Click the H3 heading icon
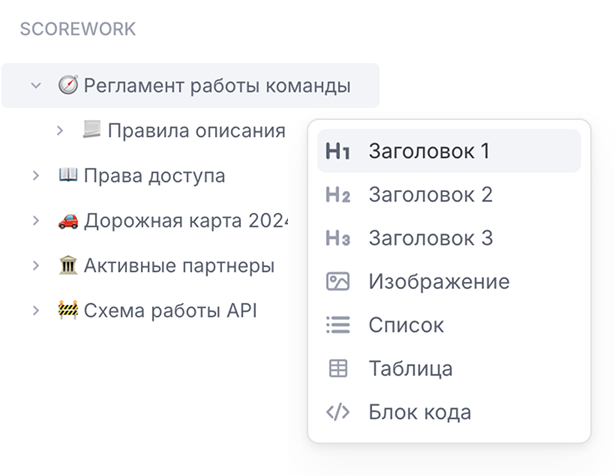The height and width of the screenshot is (476, 615). coord(338,239)
